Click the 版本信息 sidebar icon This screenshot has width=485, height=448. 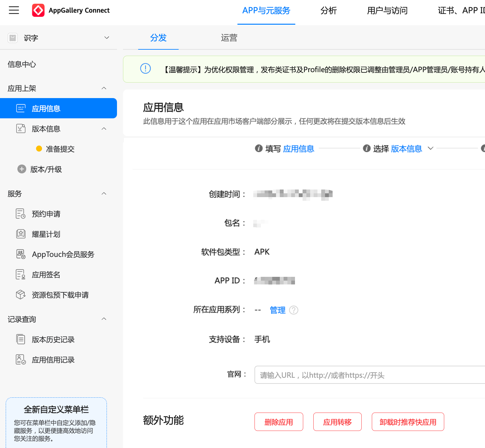click(21, 129)
